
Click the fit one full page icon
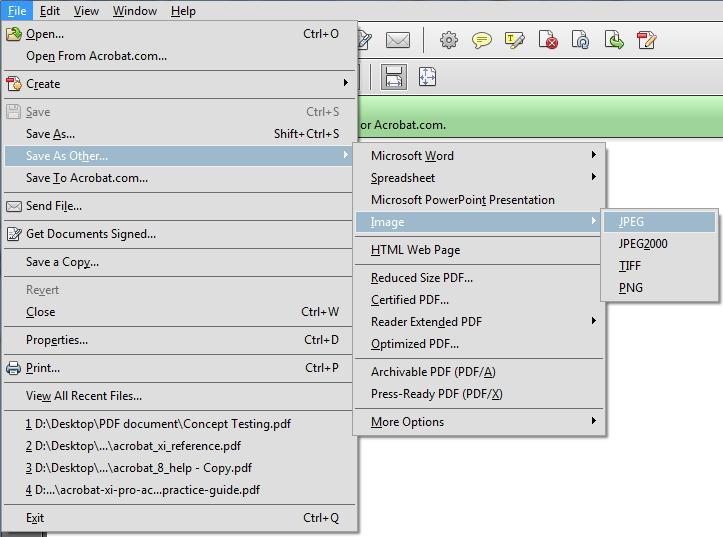pyautogui.click(x=427, y=77)
